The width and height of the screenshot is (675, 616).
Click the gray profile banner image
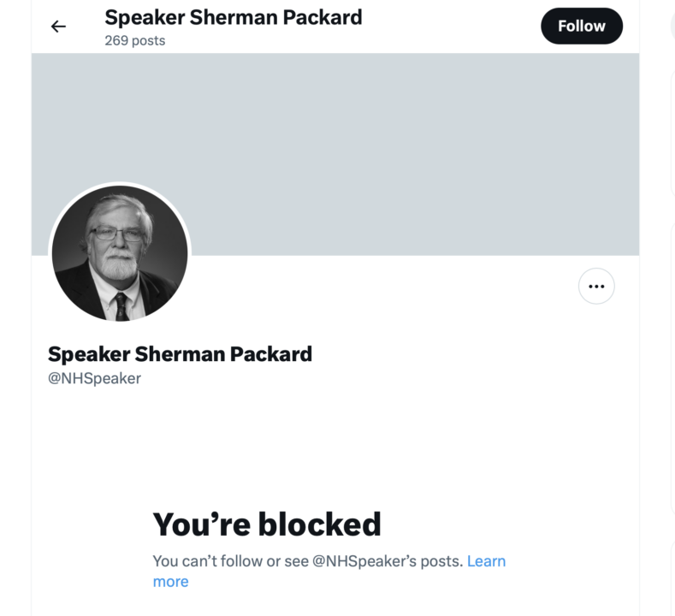click(x=385, y=128)
